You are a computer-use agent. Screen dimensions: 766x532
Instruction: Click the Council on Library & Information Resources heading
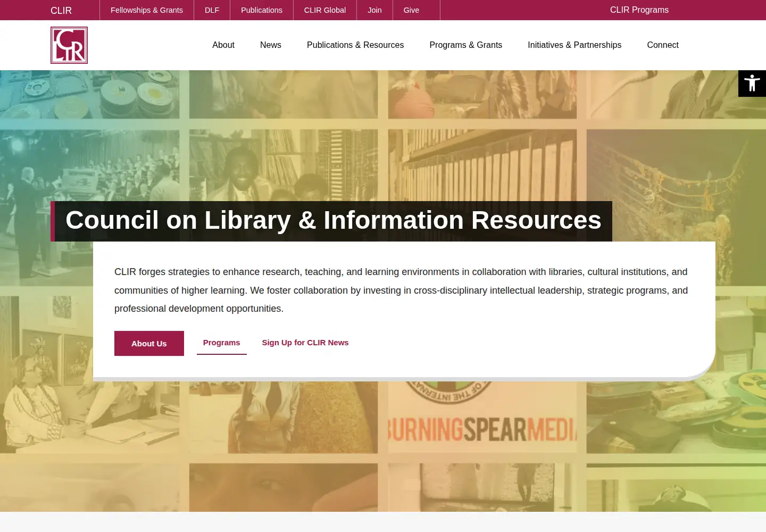pos(334,221)
